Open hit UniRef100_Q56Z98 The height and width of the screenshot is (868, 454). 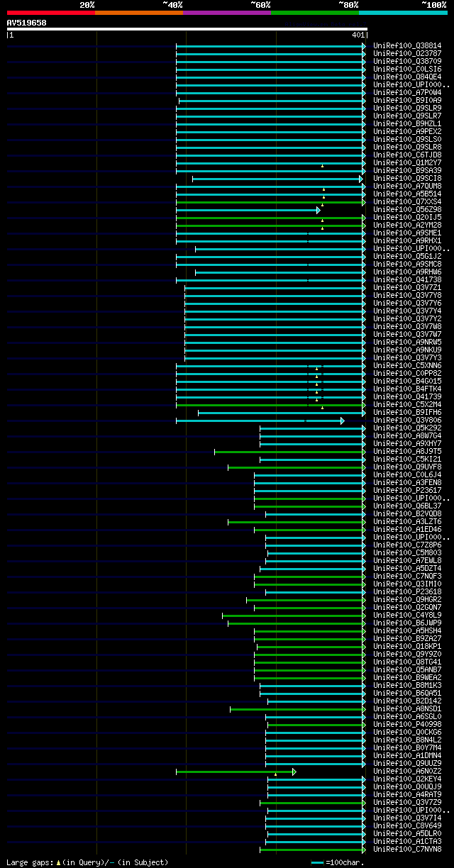(407, 210)
